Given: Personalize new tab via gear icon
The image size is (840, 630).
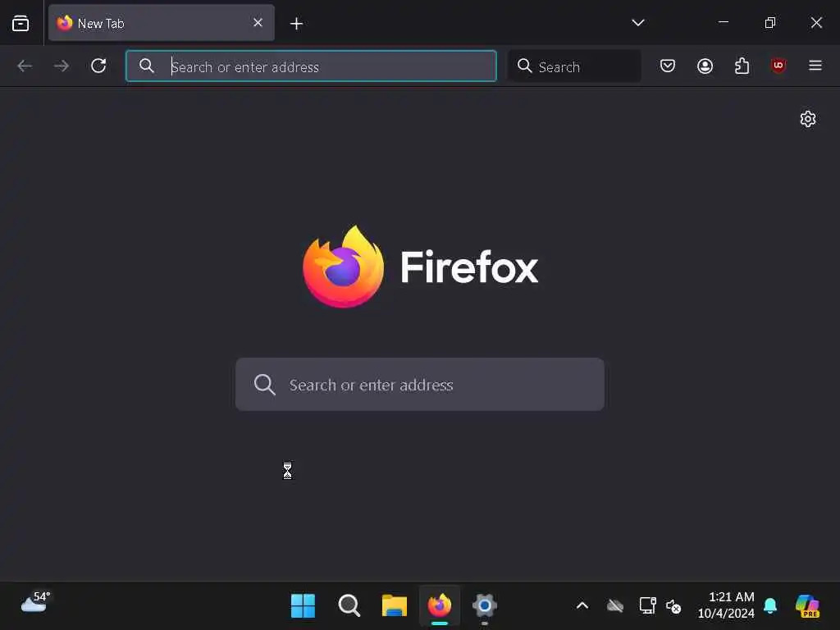Looking at the screenshot, I should click(x=808, y=118).
